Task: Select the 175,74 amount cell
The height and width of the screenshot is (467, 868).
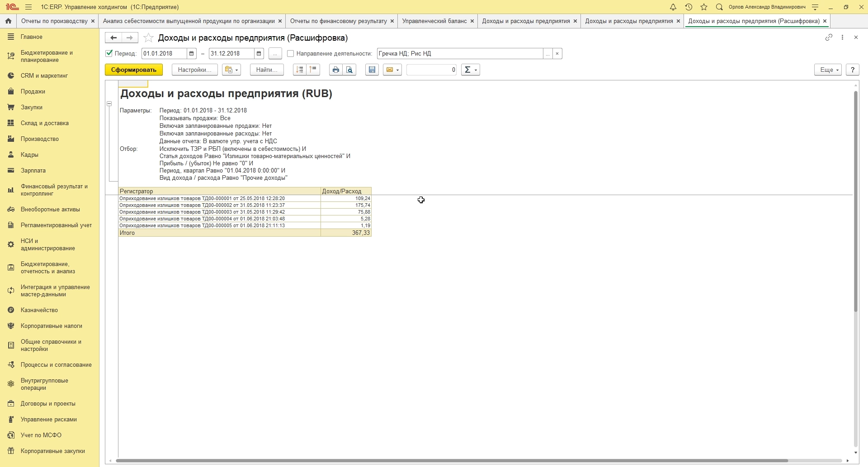Action: (x=346, y=205)
